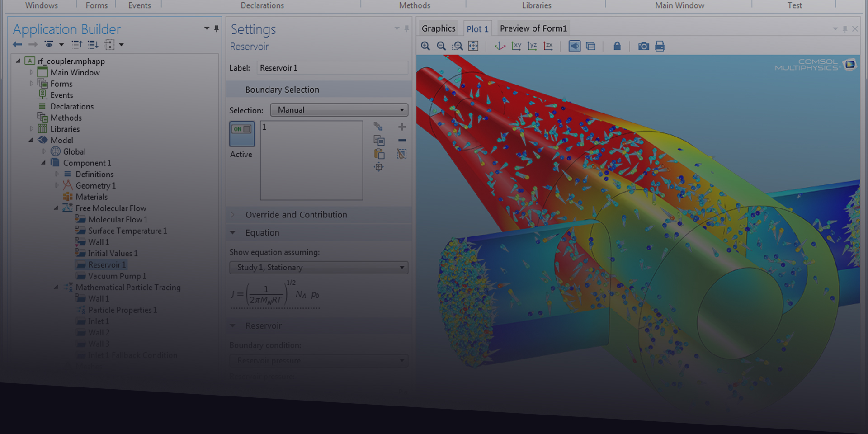Expand the Main Window tree node arrow
Viewport: 868px width, 434px height.
tap(31, 72)
